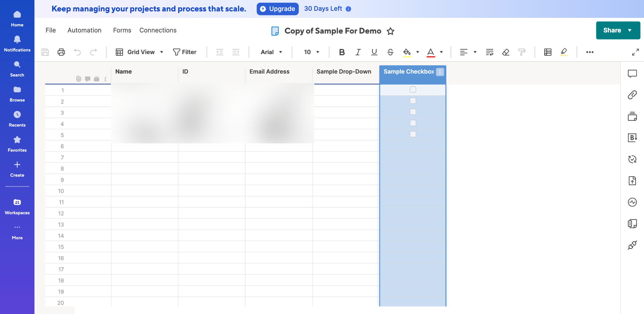Open the Conversations panel
Screen dimensions: 644x314
(x=632, y=74)
